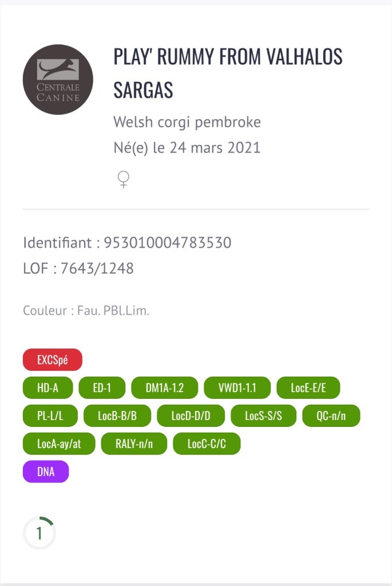This screenshot has height=586, width=392.
Task: Click the PL-L/L tag
Action: (x=50, y=416)
